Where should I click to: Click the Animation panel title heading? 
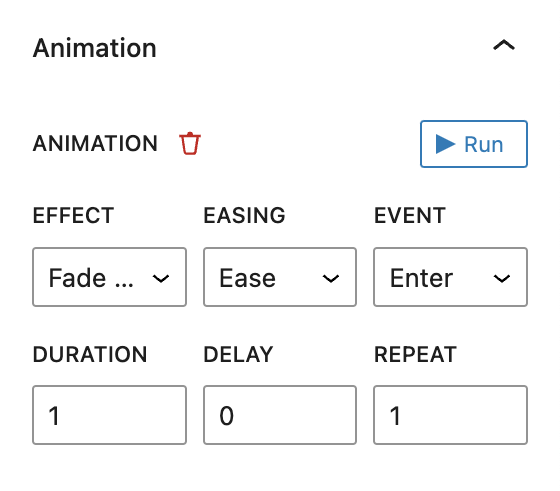click(95, 48)
